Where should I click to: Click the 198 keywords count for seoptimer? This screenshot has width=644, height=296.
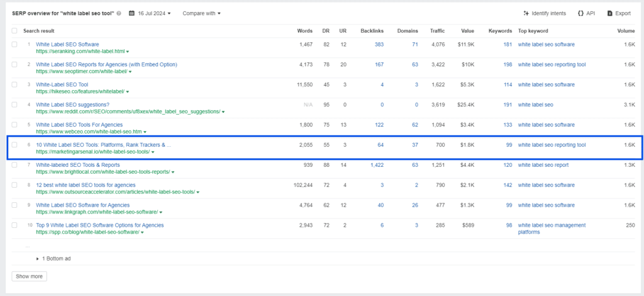[x=508, y=64]
